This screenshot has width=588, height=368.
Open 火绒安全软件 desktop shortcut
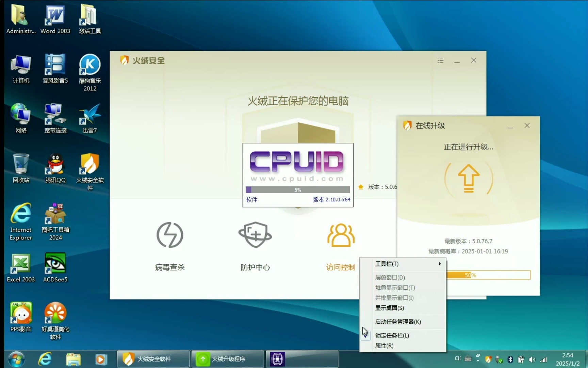(89, 172)
